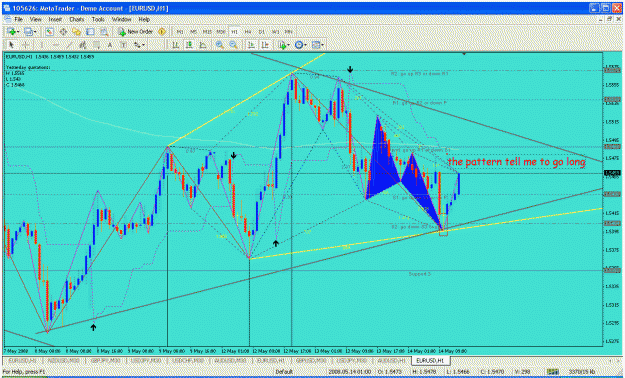
Task: Open the Templates dropdown
Action: click(318, 45)
